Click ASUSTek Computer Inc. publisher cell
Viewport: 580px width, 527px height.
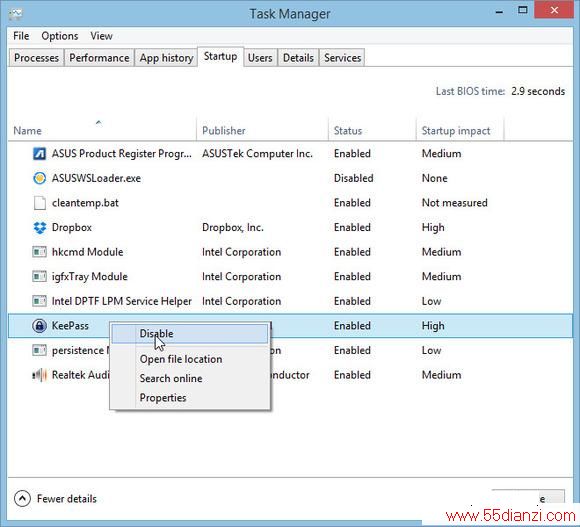pyautogui.click(x=257, y=153)
